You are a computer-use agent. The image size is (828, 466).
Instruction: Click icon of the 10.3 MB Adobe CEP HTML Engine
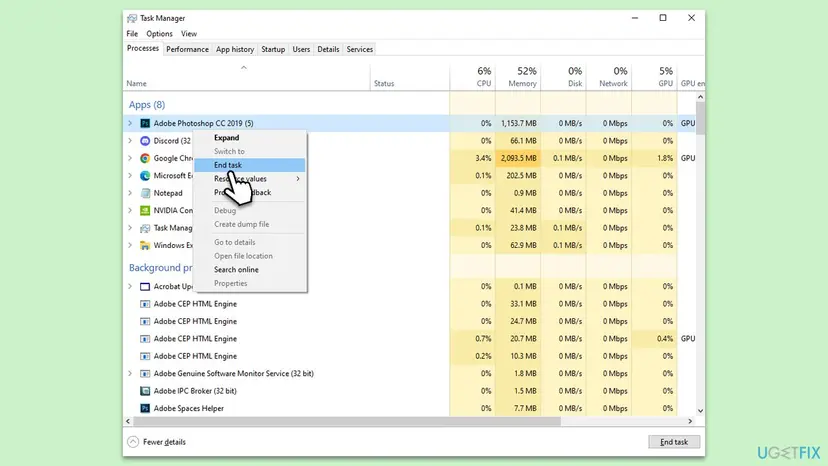[x=145, y=356]
